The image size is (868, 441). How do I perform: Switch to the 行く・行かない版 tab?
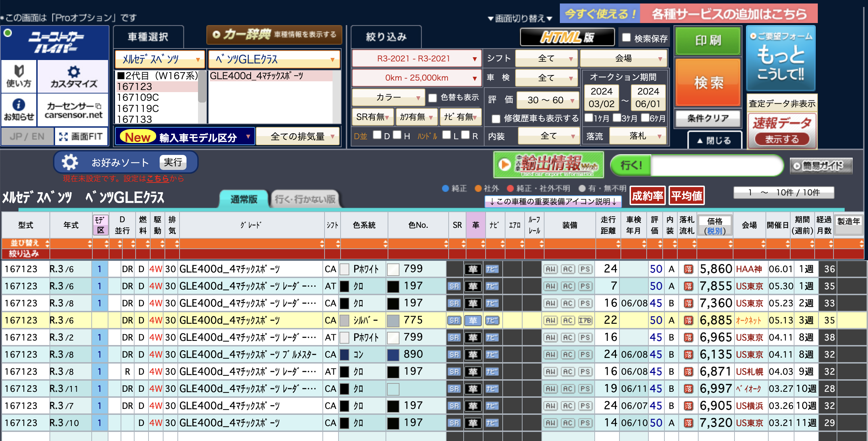(305, 199)
